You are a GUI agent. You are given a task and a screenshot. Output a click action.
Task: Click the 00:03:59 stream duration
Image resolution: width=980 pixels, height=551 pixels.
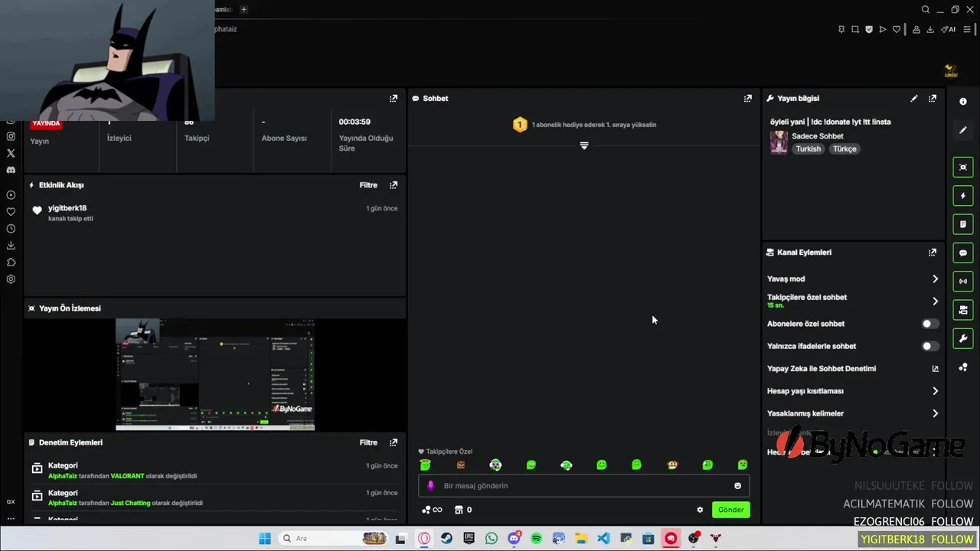354,122
